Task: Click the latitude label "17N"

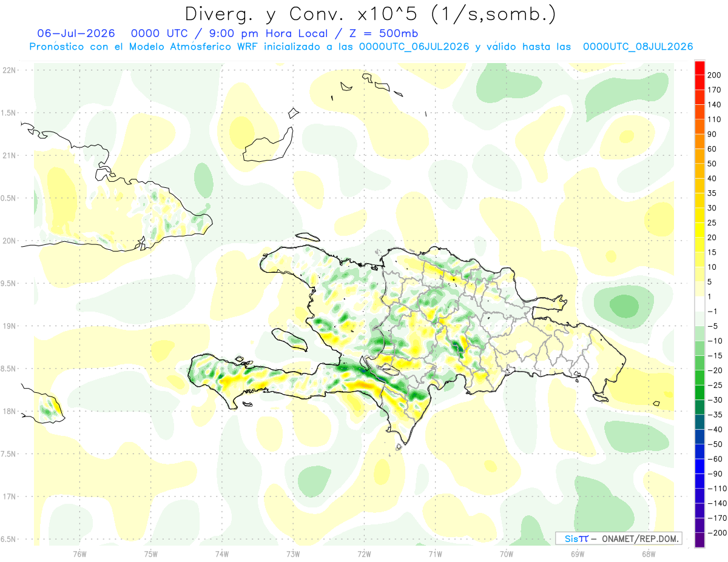Action: pos(9,497)
